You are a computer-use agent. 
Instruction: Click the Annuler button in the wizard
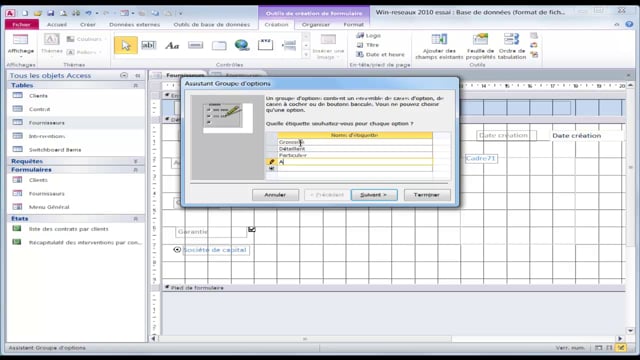point(275,195)
